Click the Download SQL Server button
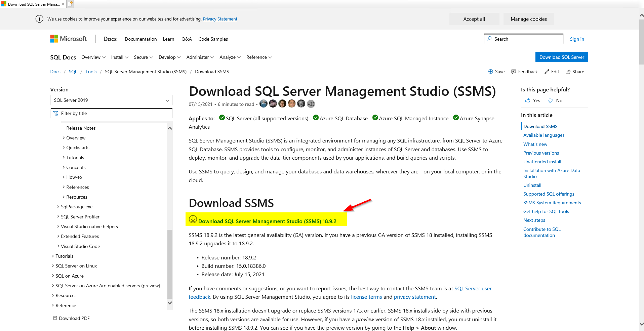644x331 pixels. coord(562,57)
